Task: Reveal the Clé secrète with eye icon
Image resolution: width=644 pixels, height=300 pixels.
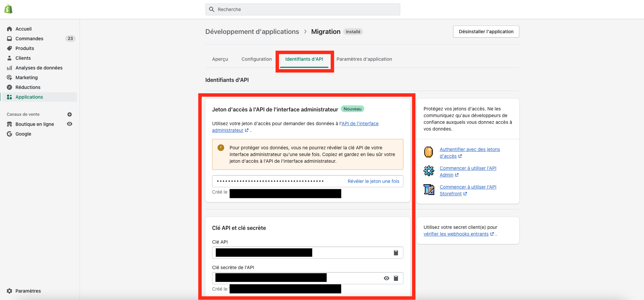Action: tap(387, 278)
